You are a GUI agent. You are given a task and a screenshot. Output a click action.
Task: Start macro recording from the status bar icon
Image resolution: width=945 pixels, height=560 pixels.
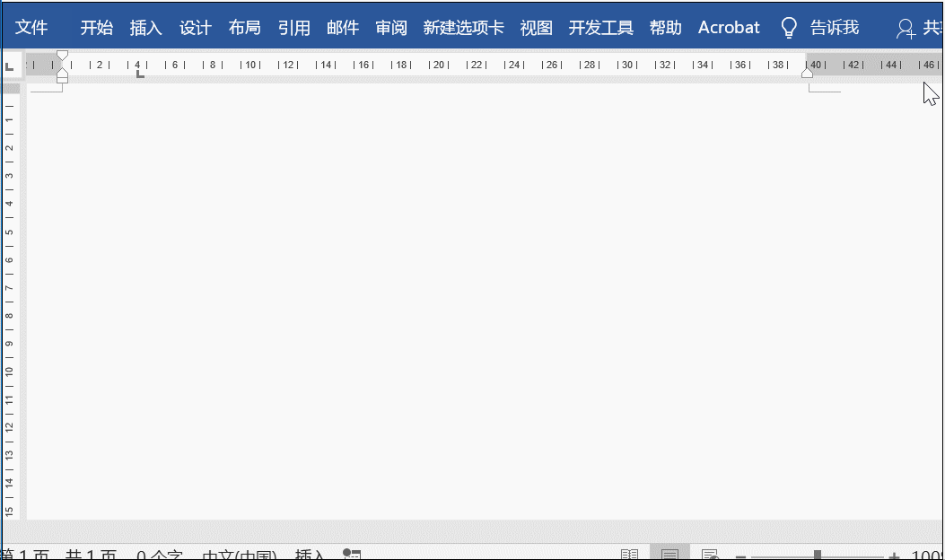coord(352,555)
